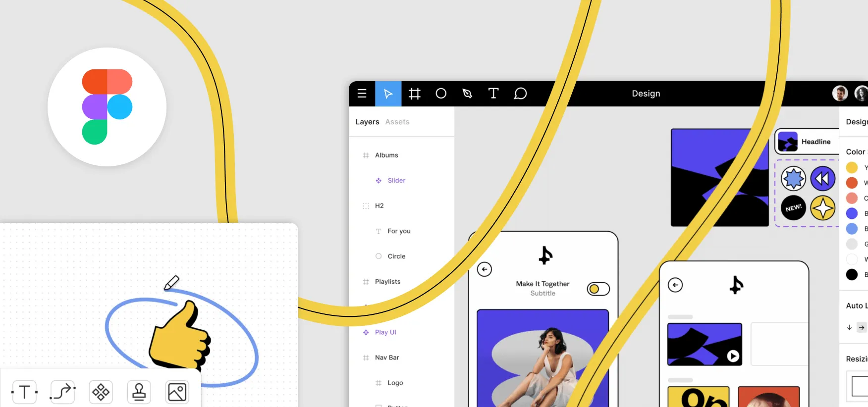868x407 pixels.
Task: Click the music logo above Make It Together
Action: point(545,255)
